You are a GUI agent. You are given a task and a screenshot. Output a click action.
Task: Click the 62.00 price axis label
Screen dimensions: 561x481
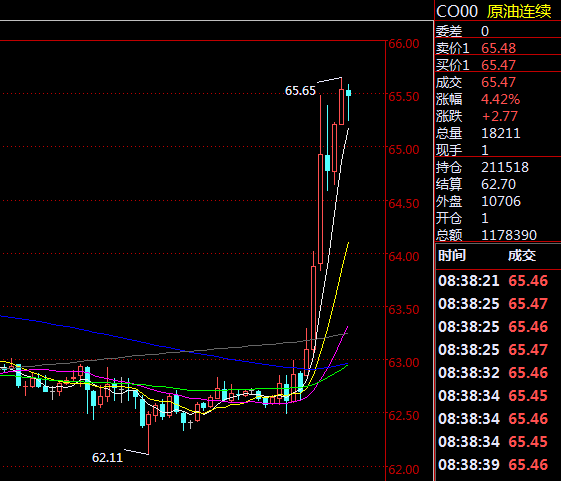point(404,469)
